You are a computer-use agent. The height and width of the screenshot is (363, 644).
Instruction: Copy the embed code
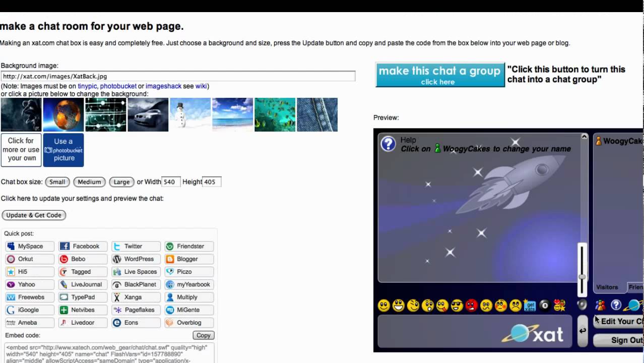click(x=204, y=335)
